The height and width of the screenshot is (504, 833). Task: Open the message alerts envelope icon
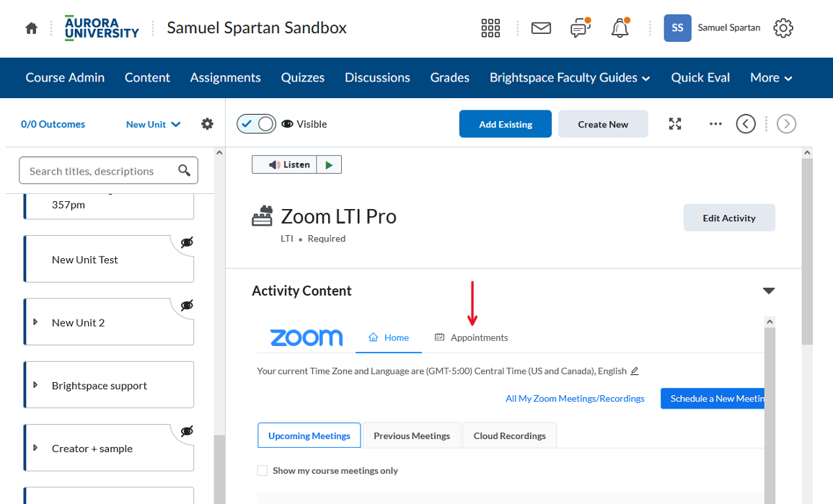[541, 28]
